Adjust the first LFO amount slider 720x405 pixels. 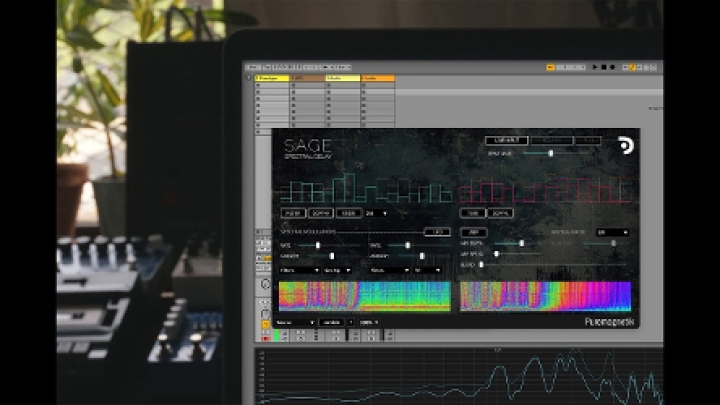pos(334,256)
